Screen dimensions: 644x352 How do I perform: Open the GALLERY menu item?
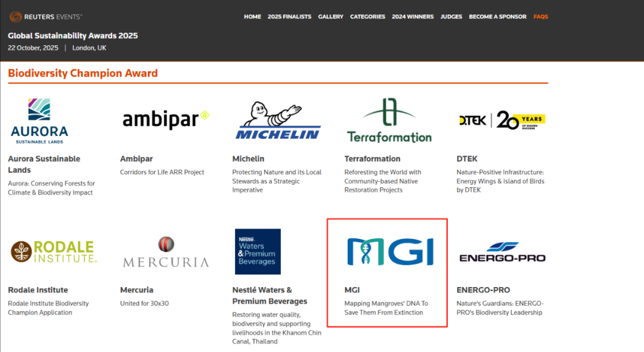point(330,17)
